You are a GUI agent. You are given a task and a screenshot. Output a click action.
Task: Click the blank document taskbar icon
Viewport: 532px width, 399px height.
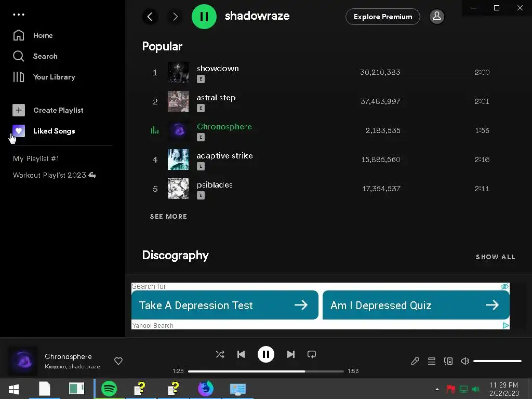click(x=45, y=389)
